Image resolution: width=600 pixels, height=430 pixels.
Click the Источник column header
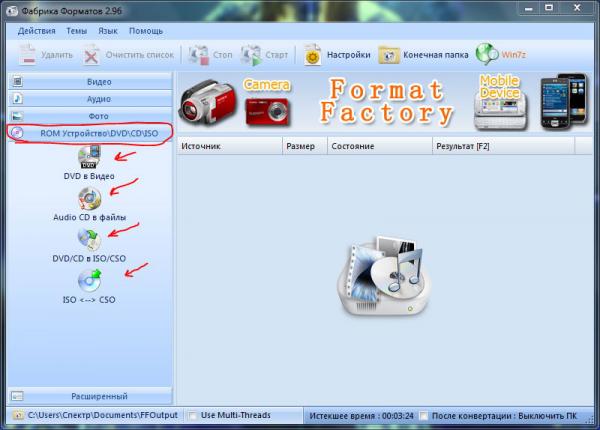[x=230, y=146]
